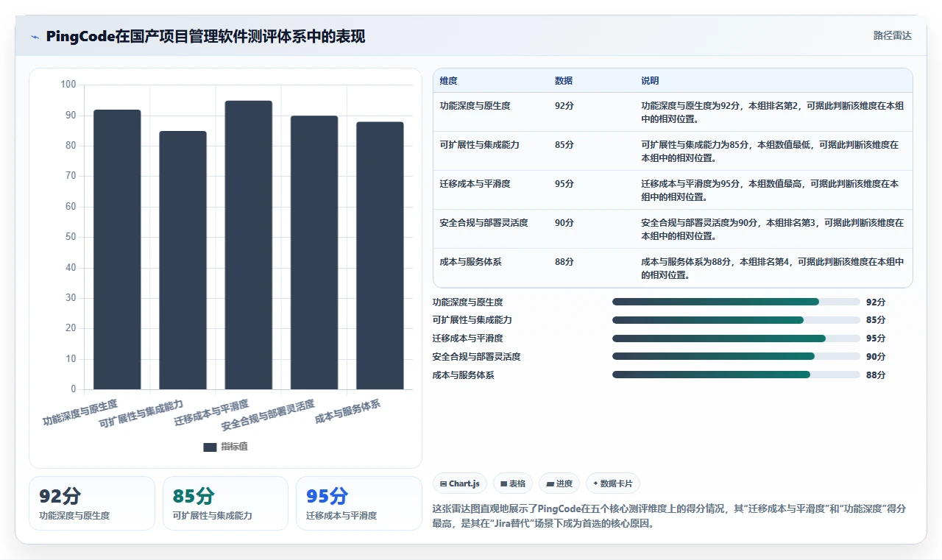Click the blue logo icon before the PingCode title

pos(35,37)
